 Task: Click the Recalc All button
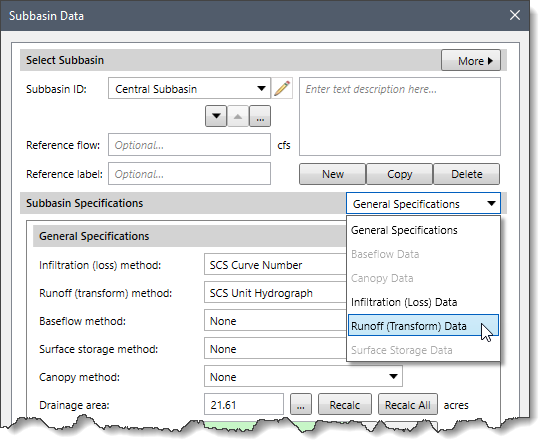[408, 404]
